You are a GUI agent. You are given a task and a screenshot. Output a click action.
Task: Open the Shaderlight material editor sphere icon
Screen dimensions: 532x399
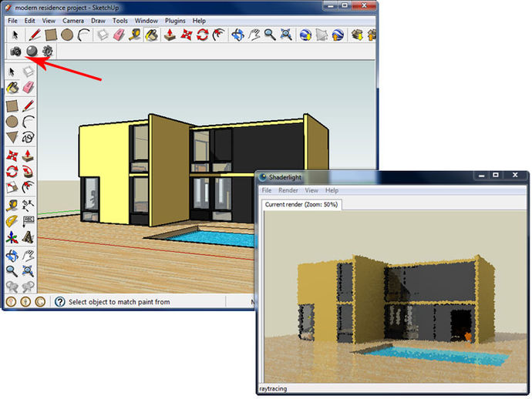(32, 51)
